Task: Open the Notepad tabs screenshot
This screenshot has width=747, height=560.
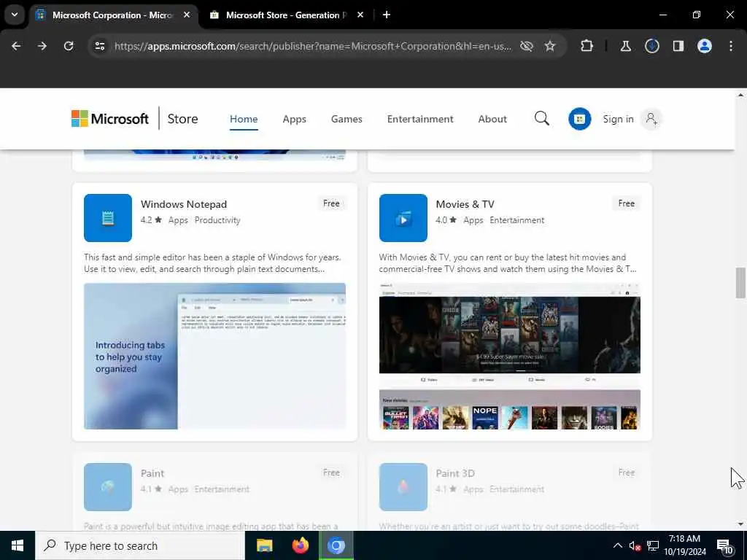Action: 214,356
